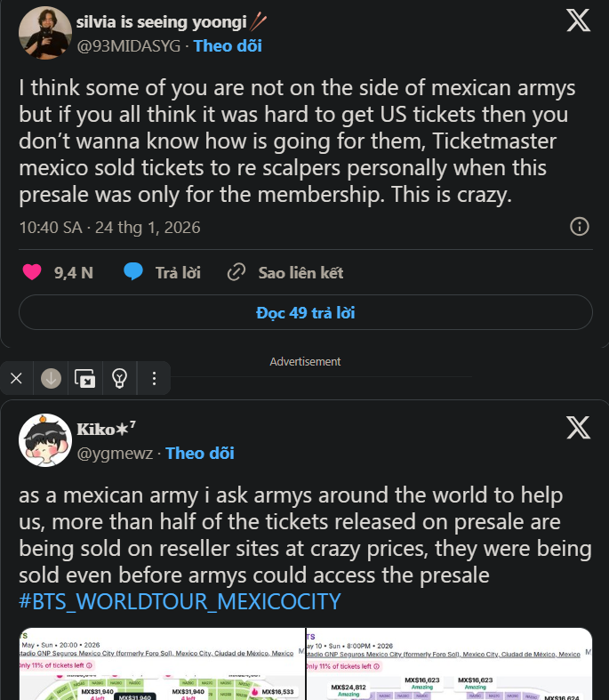The width and height of the screenshot is (609, 700).
Task: Close the floating toolbar with X
Action: pyautogui.click(x=16, y=379)
